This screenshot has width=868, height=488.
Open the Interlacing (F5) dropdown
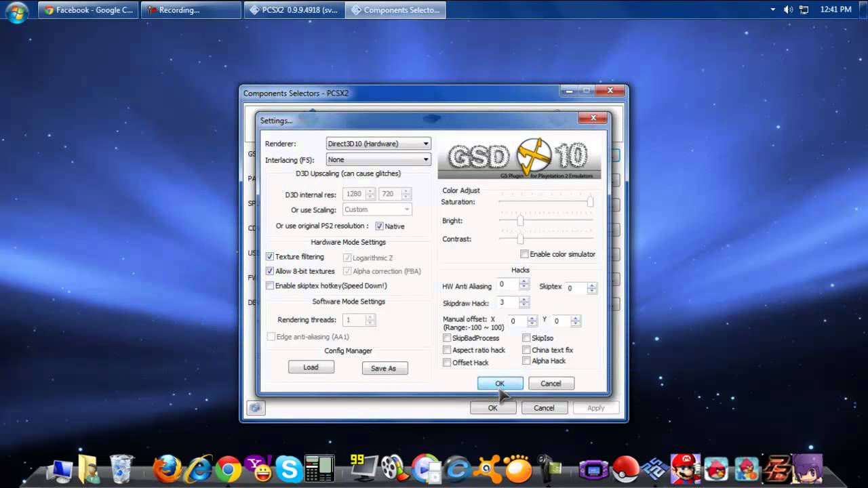pos(378,160)
